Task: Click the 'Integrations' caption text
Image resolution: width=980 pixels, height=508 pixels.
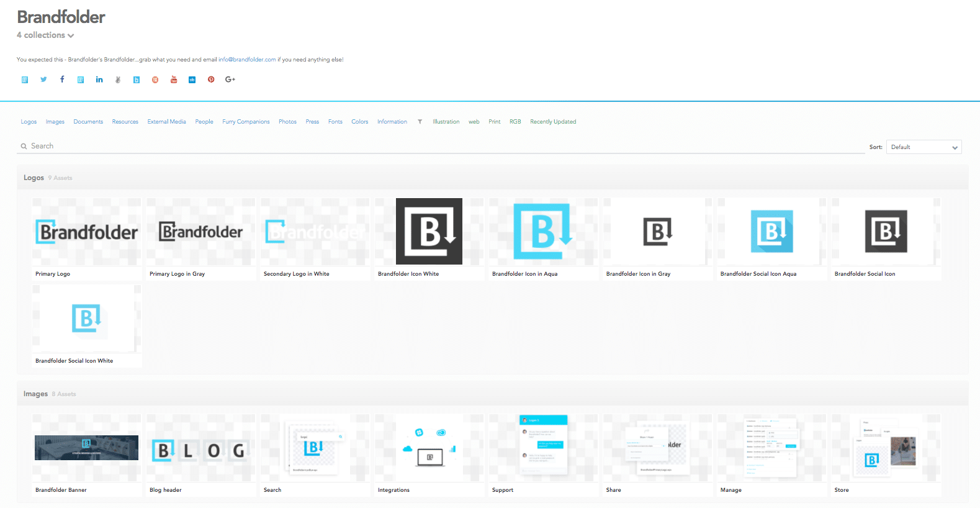Action: [393, 490]
